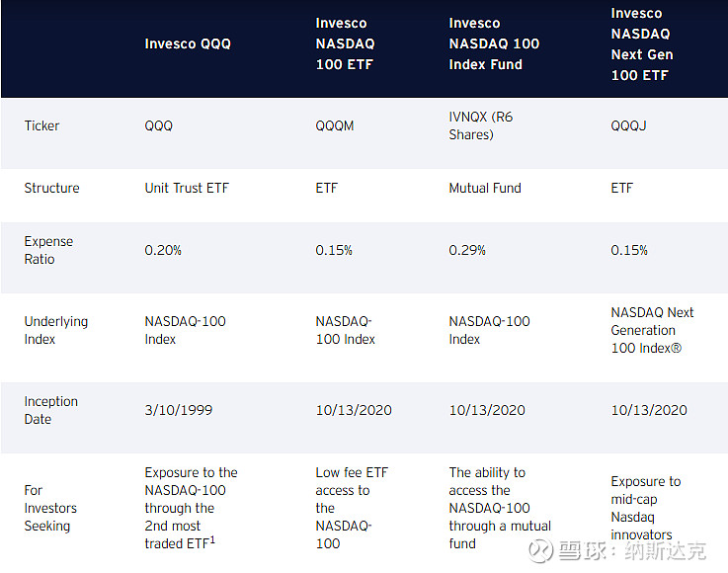
Task: Select the Expense Ratio row label
Action: pos(48,250)
